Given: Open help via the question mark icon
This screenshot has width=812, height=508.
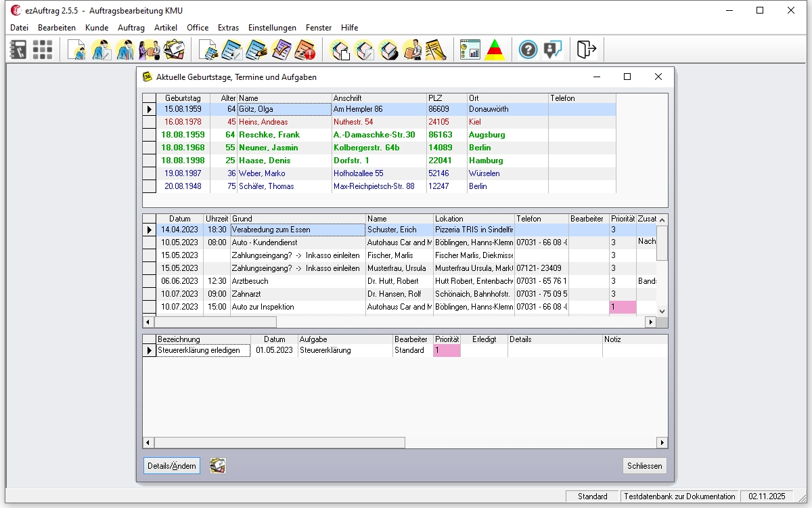Looking at the screenshot, I should (528, 49).
